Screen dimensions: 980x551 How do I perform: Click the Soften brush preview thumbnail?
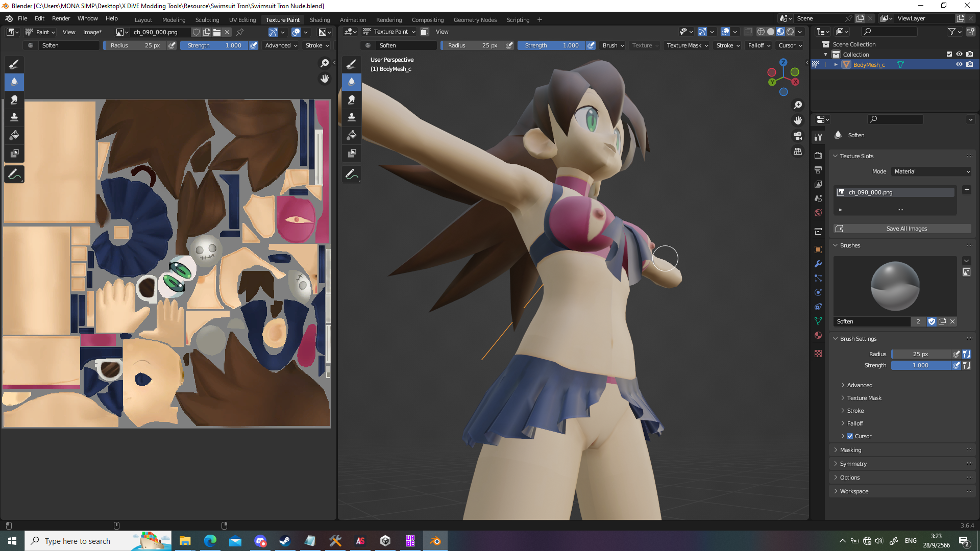(x=895, y=286)
